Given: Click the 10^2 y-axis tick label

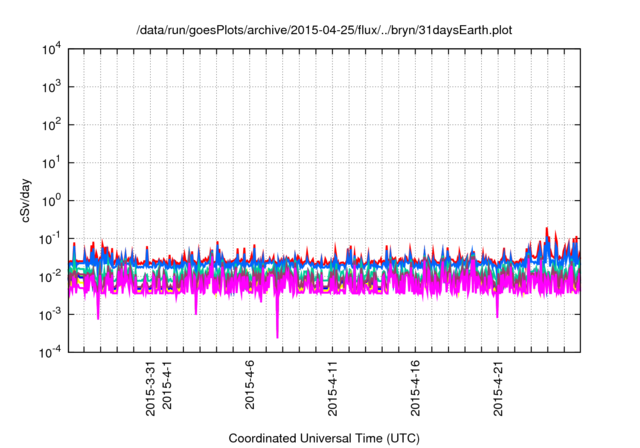Looking at the screenshot, I should pyautogui.click(x=51, y=125).
